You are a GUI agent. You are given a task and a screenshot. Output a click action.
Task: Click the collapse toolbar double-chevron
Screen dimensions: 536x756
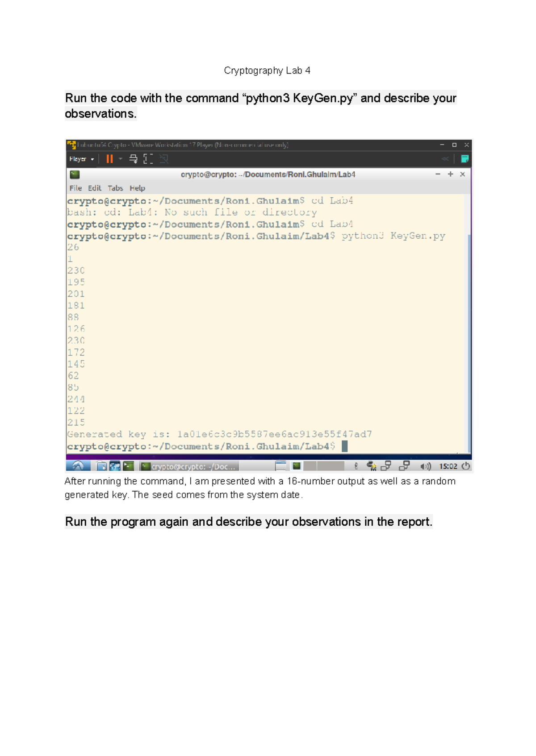pyautogui.click(x=445, y=159)
